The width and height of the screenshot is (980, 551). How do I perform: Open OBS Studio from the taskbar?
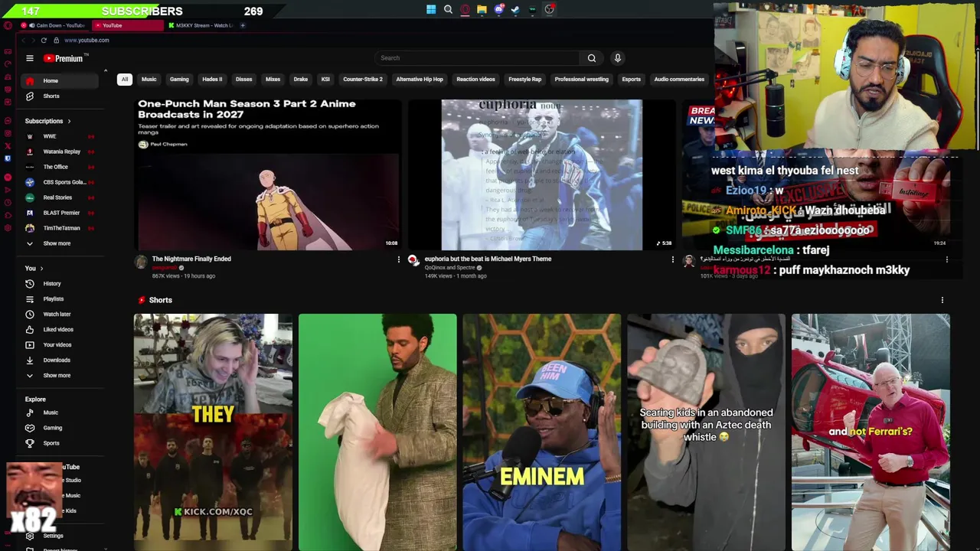[x=549, y=10]
